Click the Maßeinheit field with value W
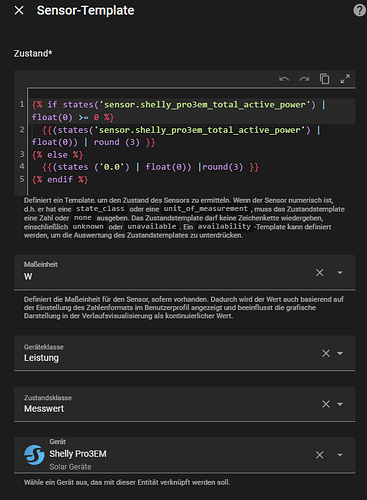This screenshot has width=367, height=500. click(184, 272)
